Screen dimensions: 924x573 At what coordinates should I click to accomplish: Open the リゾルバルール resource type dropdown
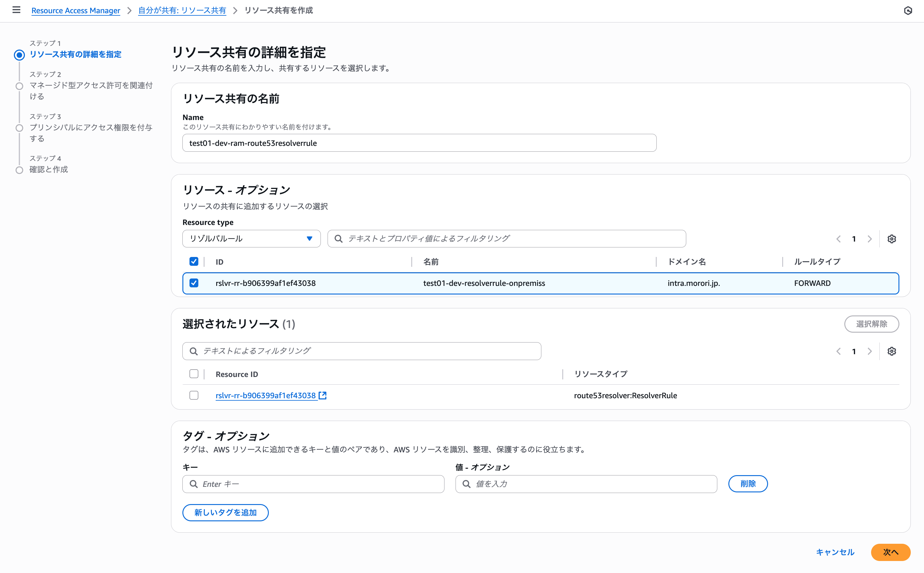pos(251,238)
